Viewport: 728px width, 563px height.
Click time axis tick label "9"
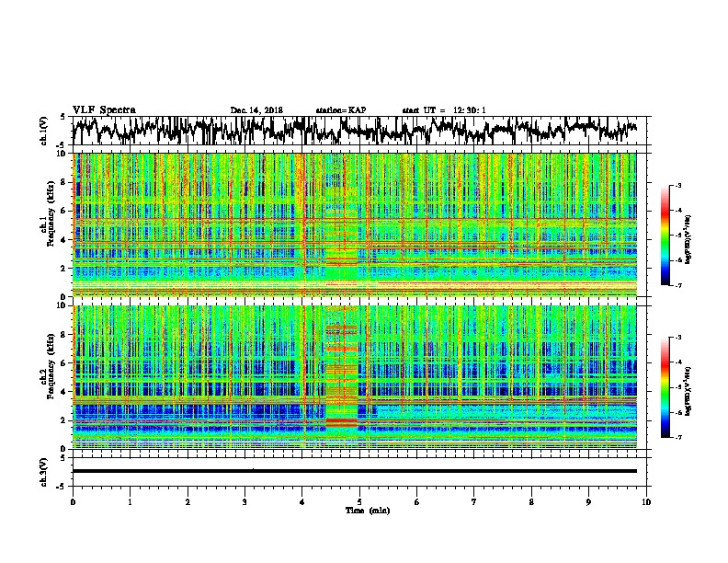[x=588, y=502]
